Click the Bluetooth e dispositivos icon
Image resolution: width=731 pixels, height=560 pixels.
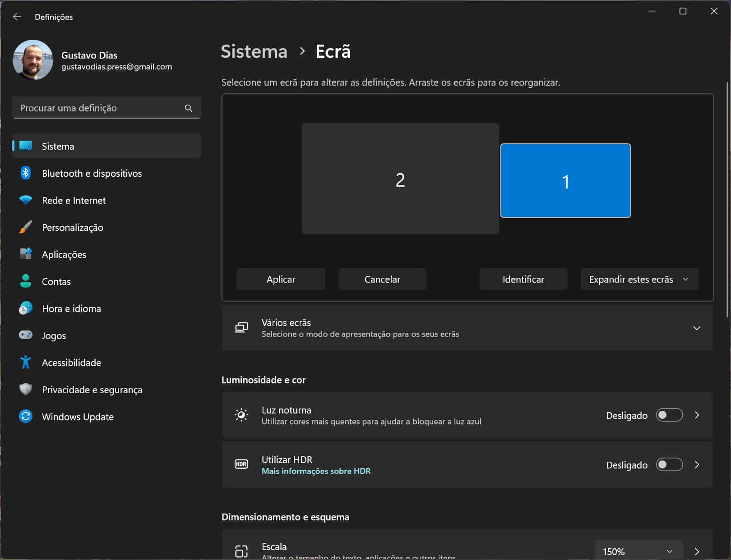26,173
